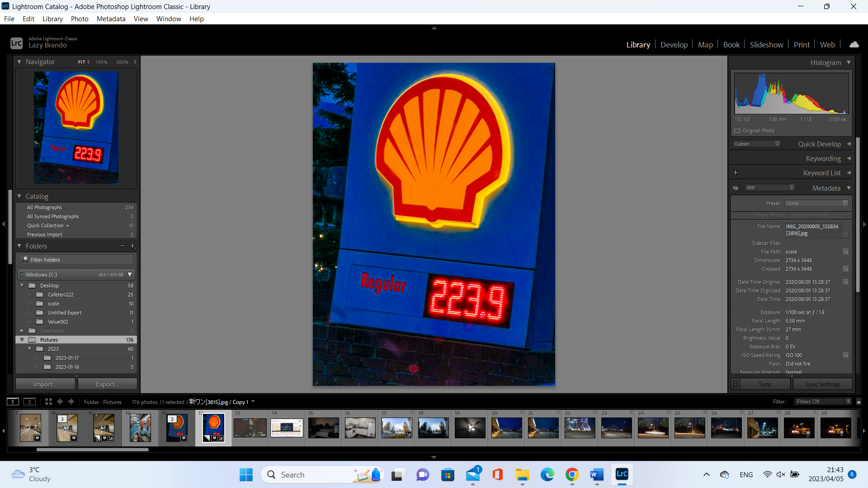Click the Export button
The height and width of the screenshot is (488, 868).
107,384
